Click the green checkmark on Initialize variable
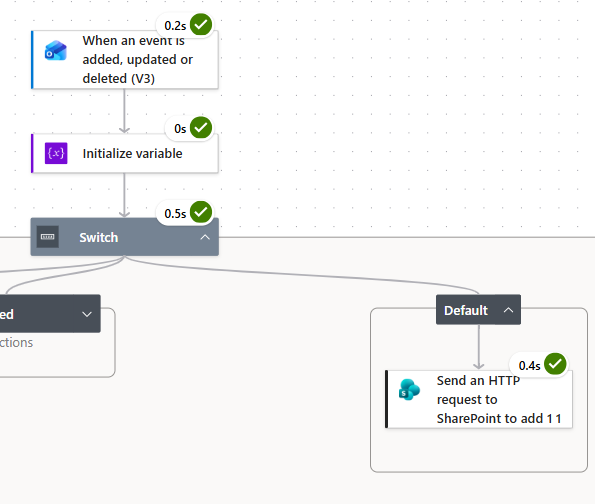This screenshot has height=504, width=595. [201, 128]
